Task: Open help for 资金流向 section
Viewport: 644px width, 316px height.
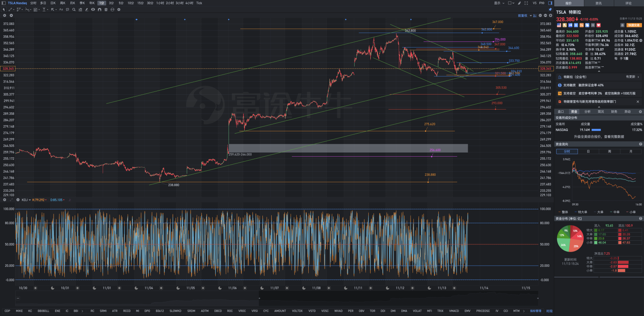Action: click(x=640, y=144)
